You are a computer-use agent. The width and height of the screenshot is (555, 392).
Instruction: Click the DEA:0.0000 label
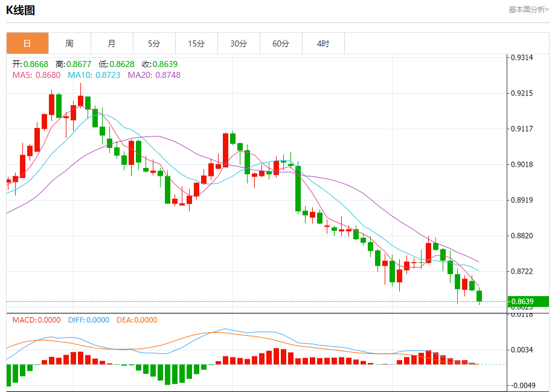tap(137, 320)
